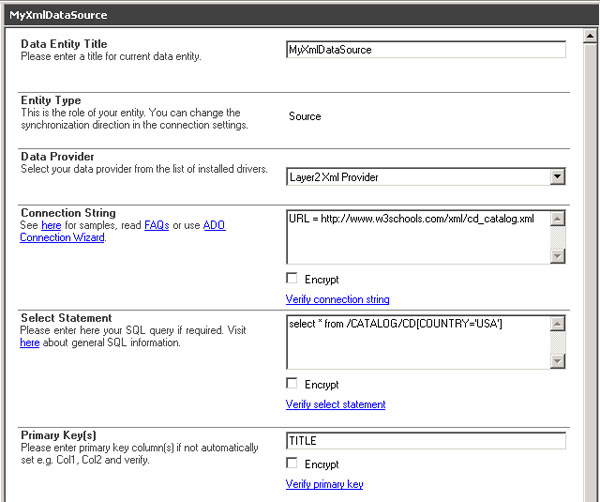
Task: Toggle Encrypt checkbox under Primary Key field
Action: (292, 464)
